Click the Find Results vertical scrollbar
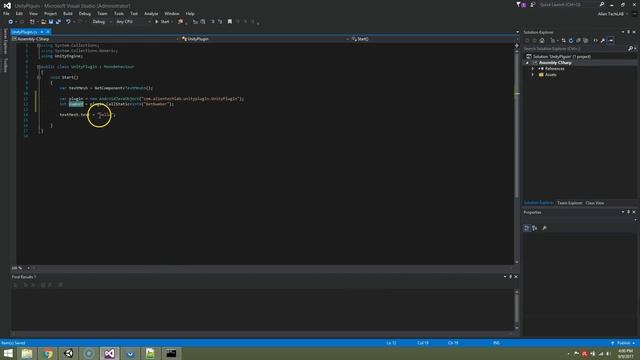The height and width of the screenshot is (360, 640). point(517,310)
